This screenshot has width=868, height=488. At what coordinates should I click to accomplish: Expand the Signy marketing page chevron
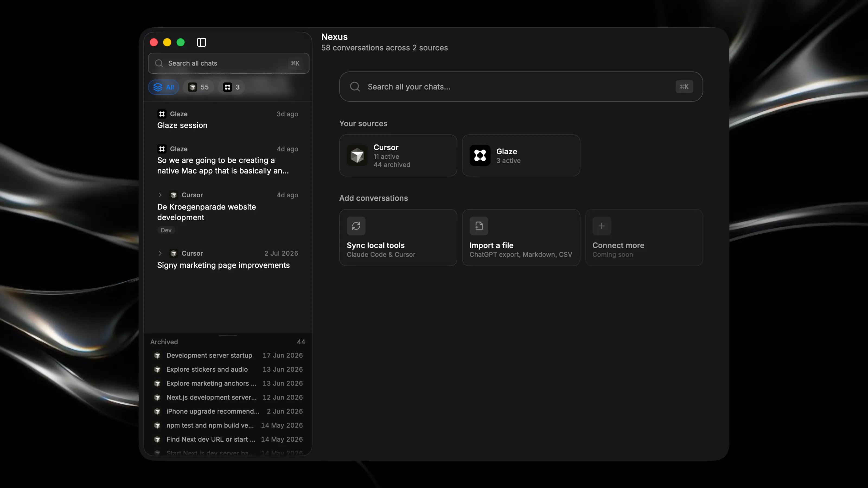(x=160, y=253)
